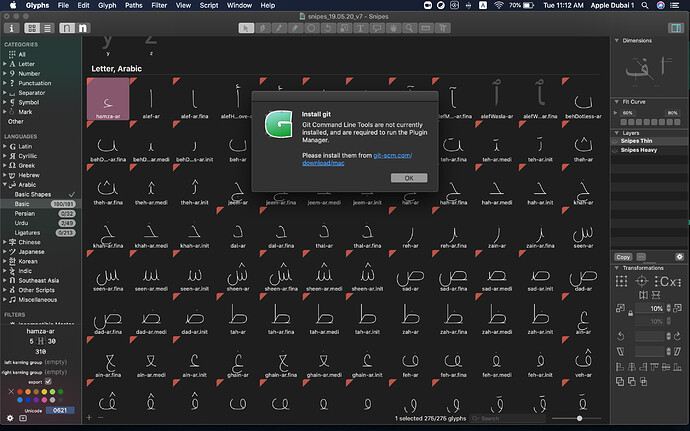Screen dimensions: 690x431
Task: Click slant left transformation icon
Action: click(620, 351)
